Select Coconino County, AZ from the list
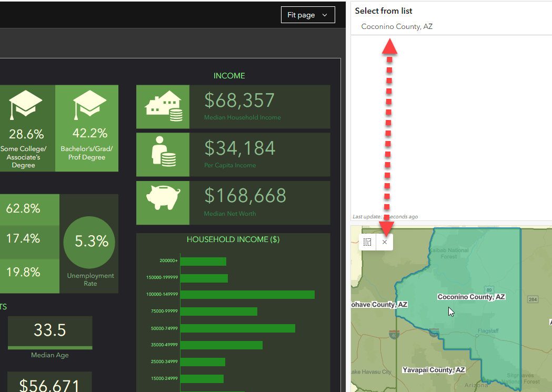 (396, 26)
